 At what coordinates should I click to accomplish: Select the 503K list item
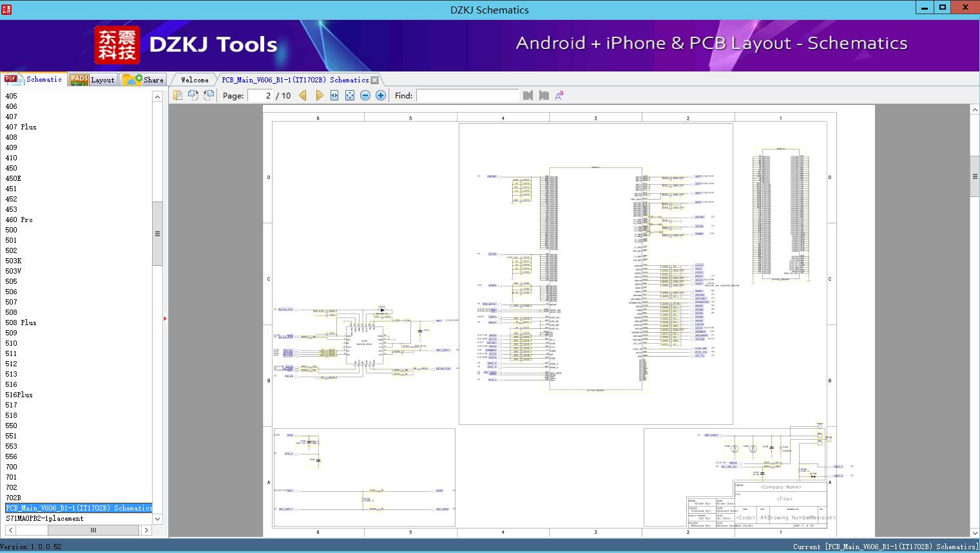14,261
